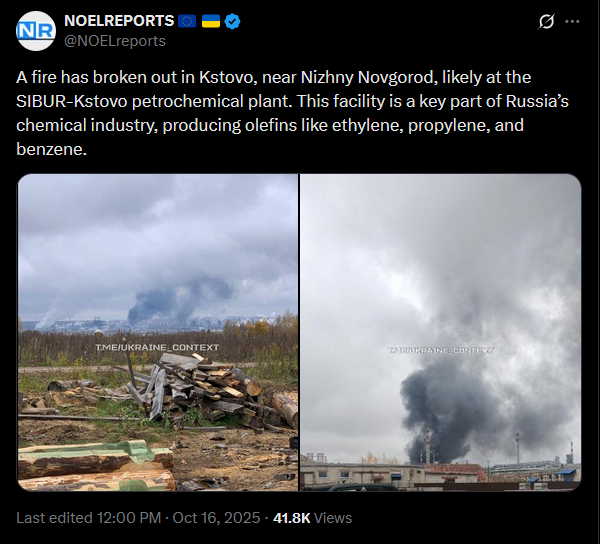Click the right photo's UKRAINE_CONTEXT watermark
600x544 pixels.
pyautogui.click(x=440, y=350)
